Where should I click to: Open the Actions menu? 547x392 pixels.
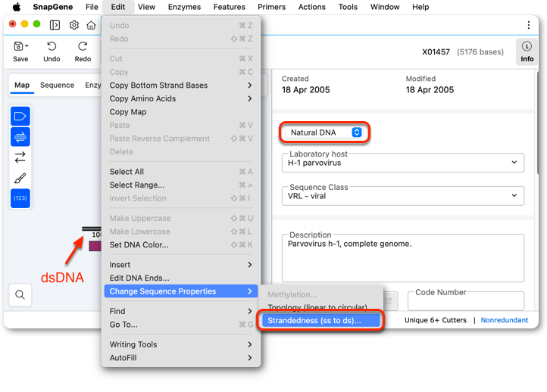311,7
